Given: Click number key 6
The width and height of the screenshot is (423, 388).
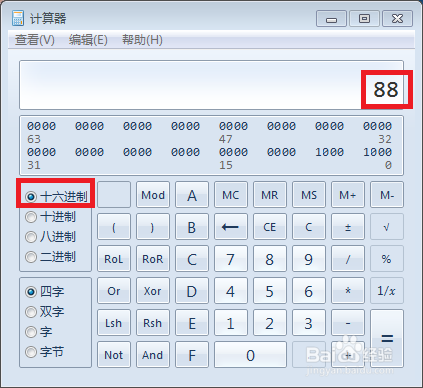Looking at the screenshot, I should pos(309,291).
